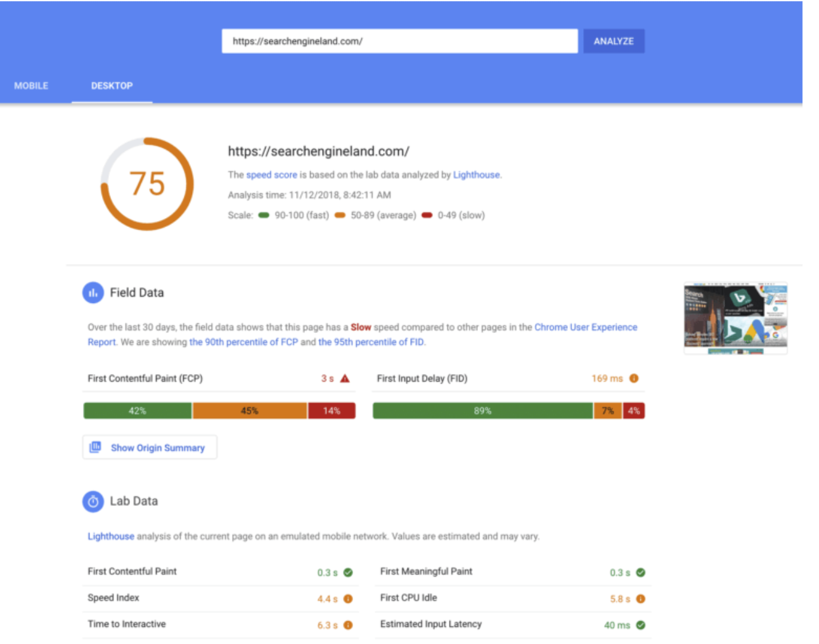Select the DESKTOP tab

(112, 86)
